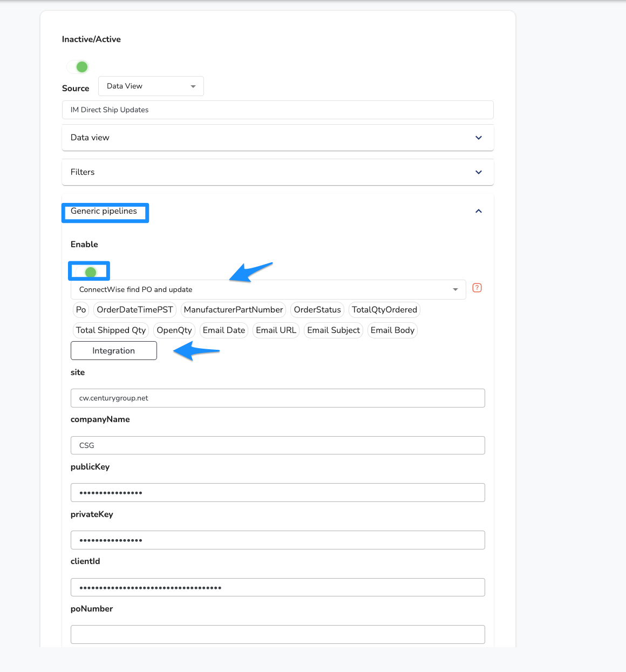Click the site input field

click(278, 398)
